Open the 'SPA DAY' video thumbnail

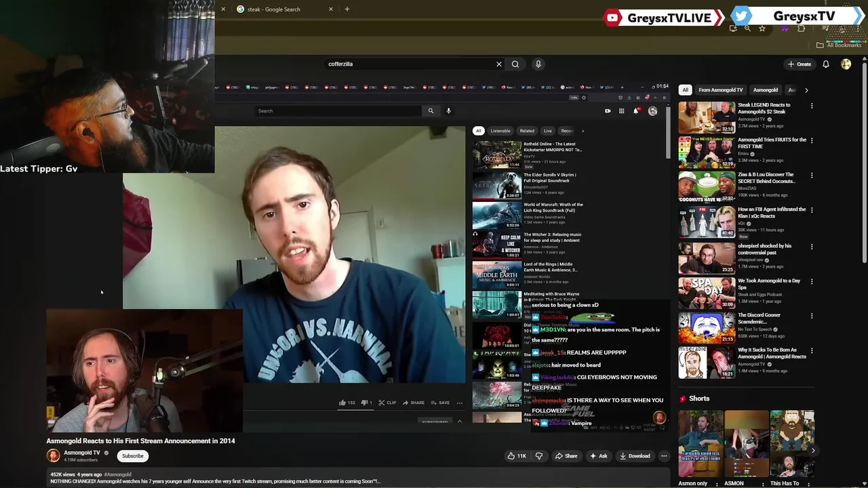click(707, 292)
